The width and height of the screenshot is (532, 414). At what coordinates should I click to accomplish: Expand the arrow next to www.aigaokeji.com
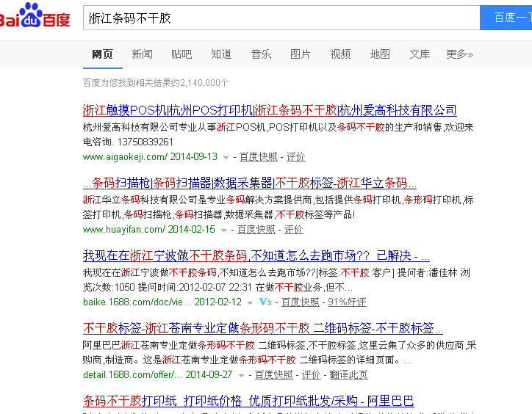pos(226,157)
